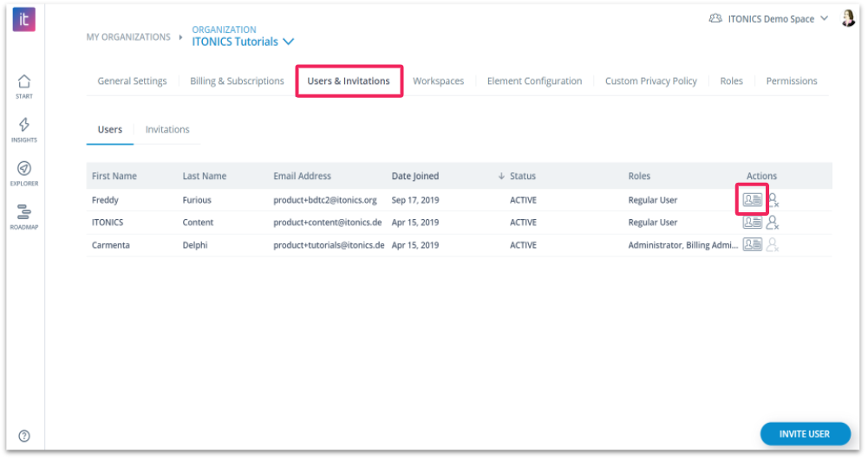Click email 'product+content@itonics.de'
The width and height of the screenshot is (868, 460).
click(327, 223)
